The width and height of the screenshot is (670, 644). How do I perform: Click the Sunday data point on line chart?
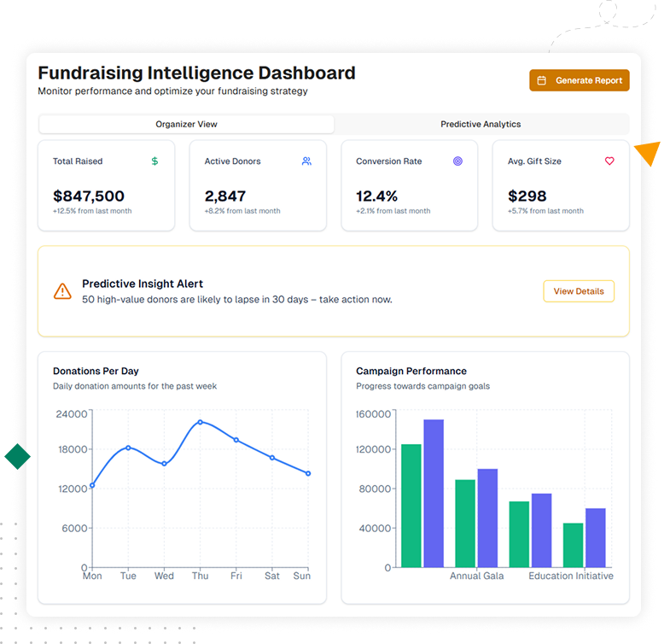308,473
